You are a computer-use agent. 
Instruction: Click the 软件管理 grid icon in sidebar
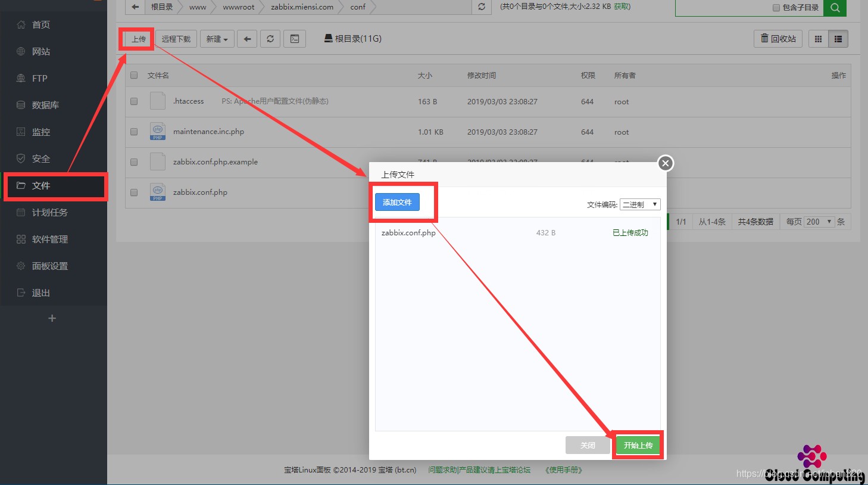[21, 239]
